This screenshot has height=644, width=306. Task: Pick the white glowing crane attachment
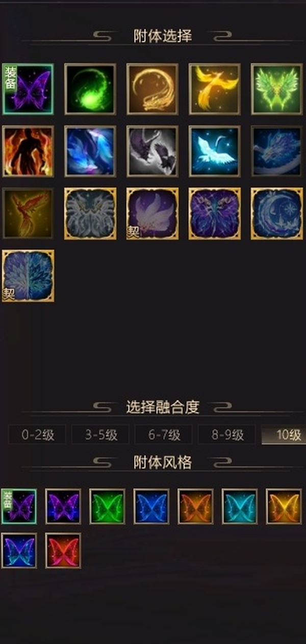215,151
